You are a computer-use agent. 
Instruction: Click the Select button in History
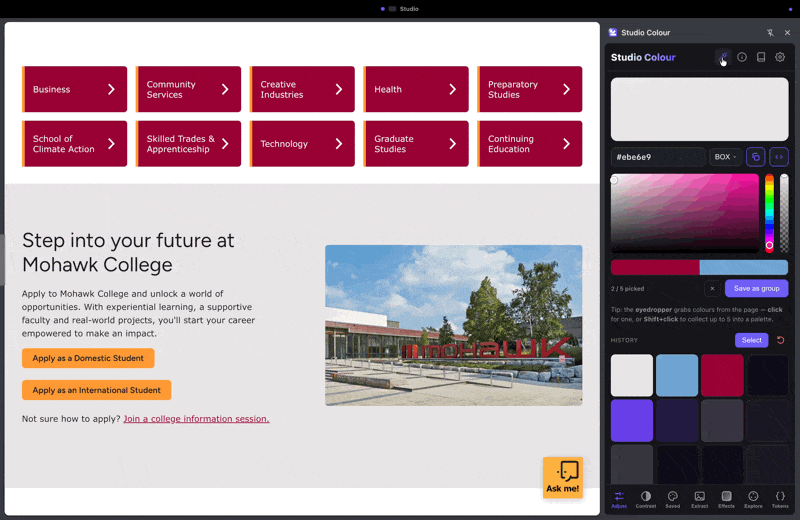click(751, 340)
